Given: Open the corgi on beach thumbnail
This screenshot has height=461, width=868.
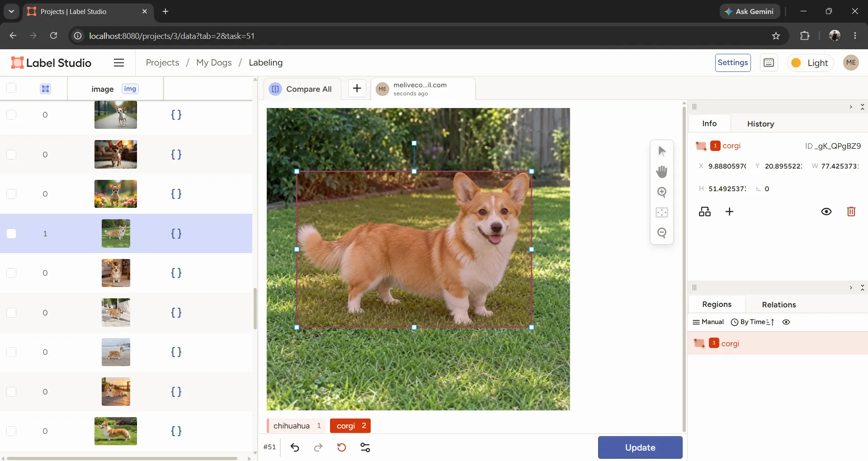Looking at the screenshot, I should click(x=116, y=352).
